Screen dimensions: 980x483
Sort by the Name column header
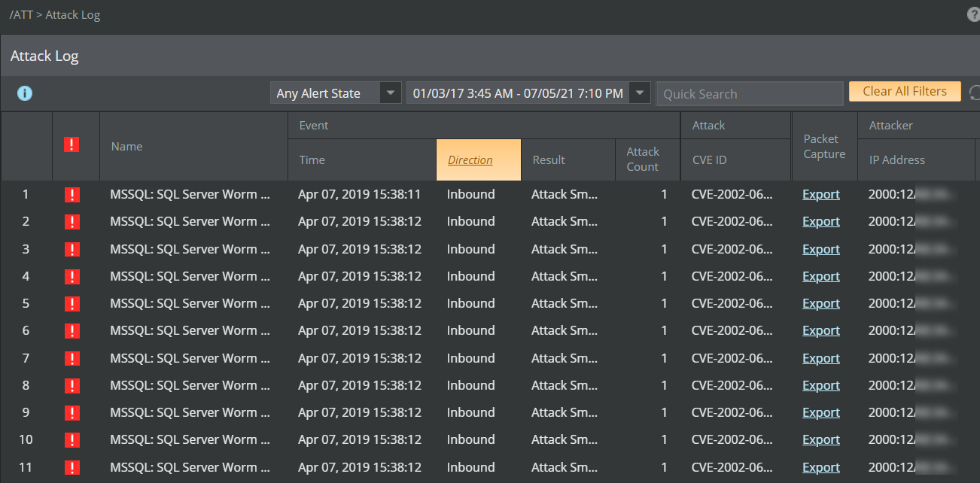193,147
